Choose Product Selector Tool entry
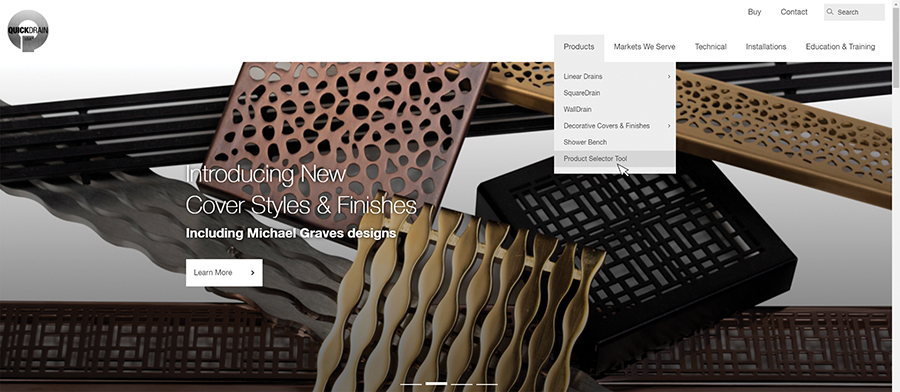 coord(615,158)
